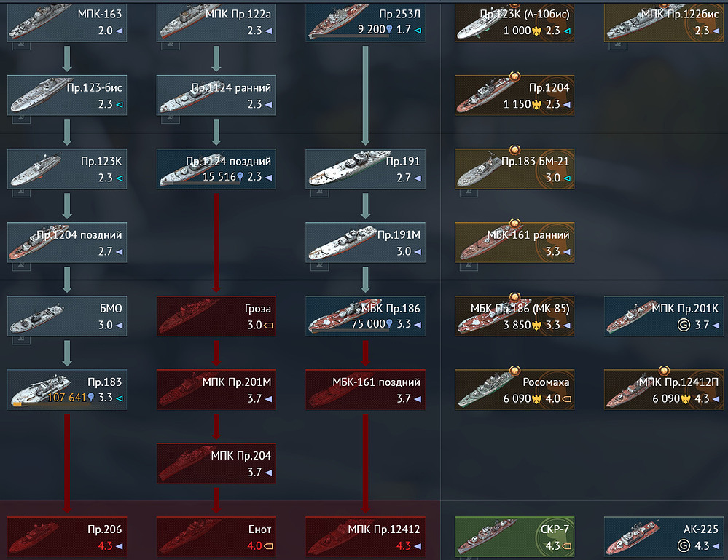
Task: Click the small tag under БМО card
Action: tap(21, 340)
